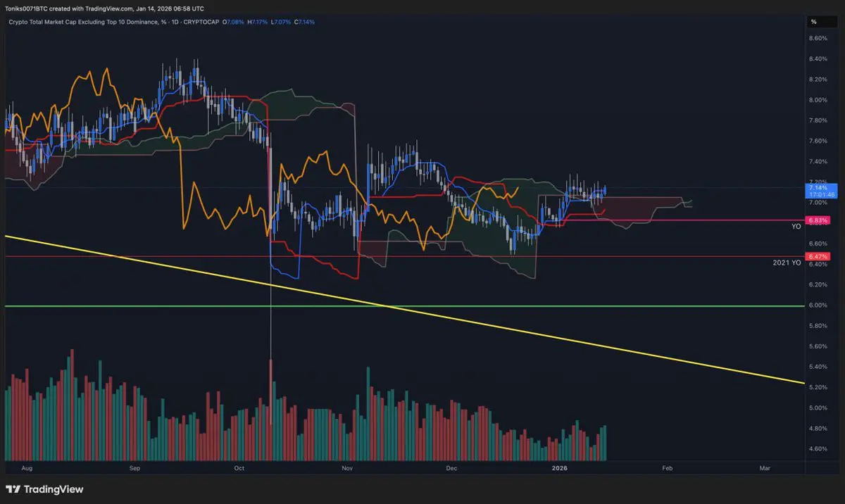This screenshot has height=504, width=845.
Task: Click 'Mar' on the time axis
Action: 765,467
